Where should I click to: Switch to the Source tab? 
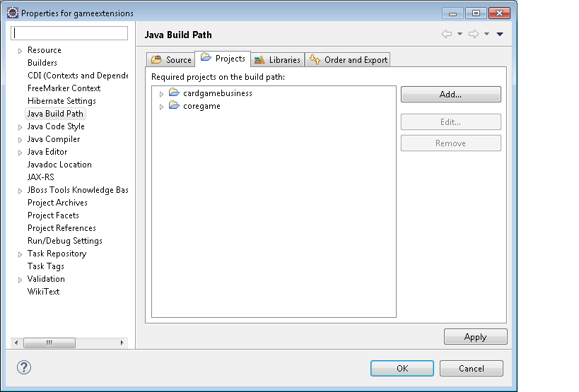click(x=171, y=60)
